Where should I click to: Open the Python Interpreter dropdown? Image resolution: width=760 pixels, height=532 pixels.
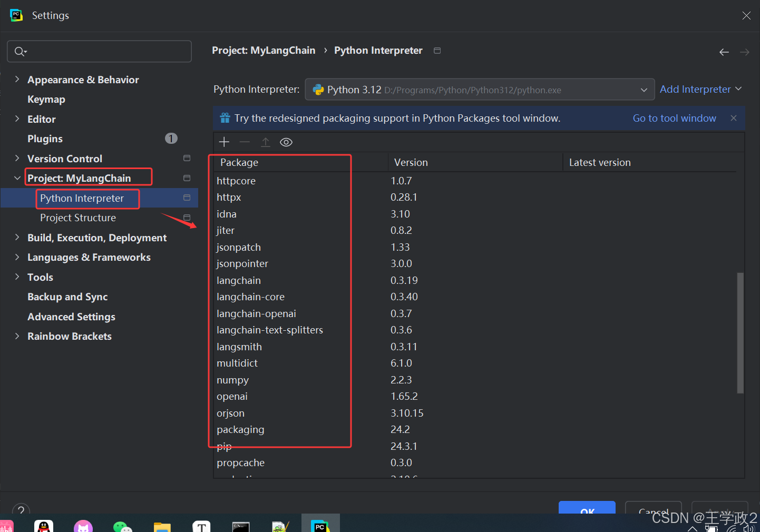coord(480,90)
